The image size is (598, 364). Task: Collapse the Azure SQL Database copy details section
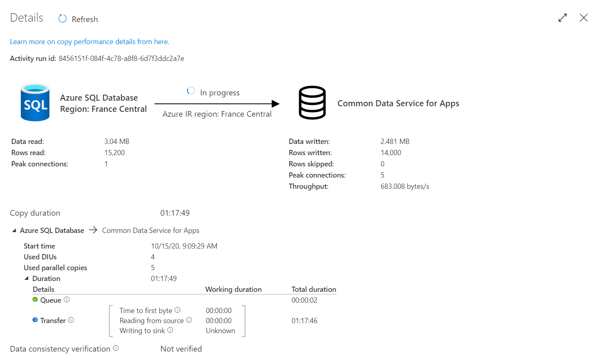[x=13, y=230]
